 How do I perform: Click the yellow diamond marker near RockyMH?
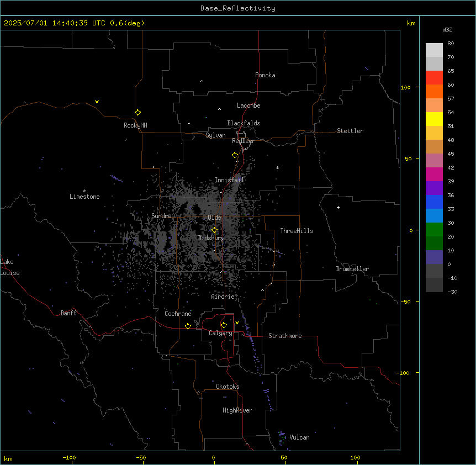tap(137, 113)
